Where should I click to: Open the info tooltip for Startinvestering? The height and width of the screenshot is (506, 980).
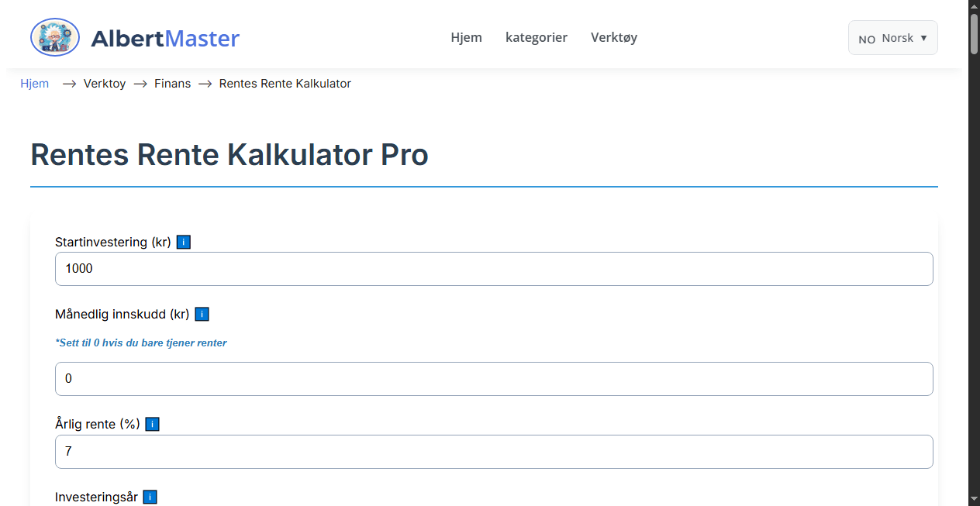point(184,242)
